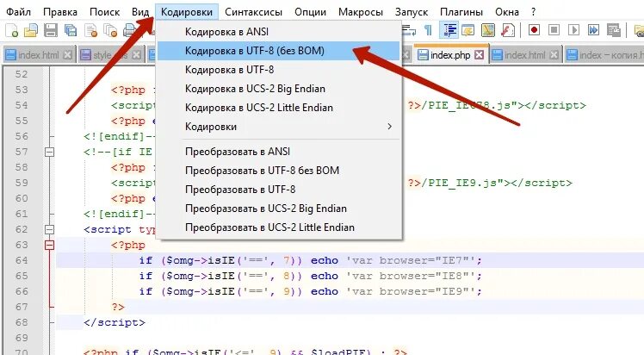Open user-defined language dialog icon
Image resolution: width=644 pixels, height=355 pixels.
(468, 30)
